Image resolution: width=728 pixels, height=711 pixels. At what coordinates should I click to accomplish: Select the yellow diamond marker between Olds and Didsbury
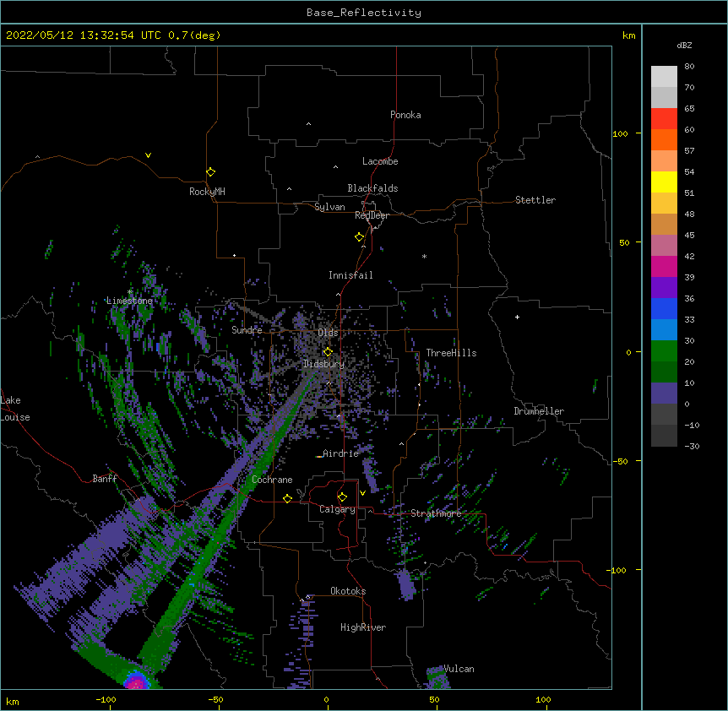(x=328, y=352)
